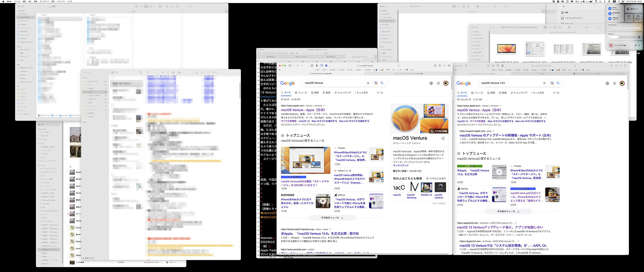
Task: Open 'もっと見る' filter menu in the 'macOS Ventura' window
Action: [362, 93]
